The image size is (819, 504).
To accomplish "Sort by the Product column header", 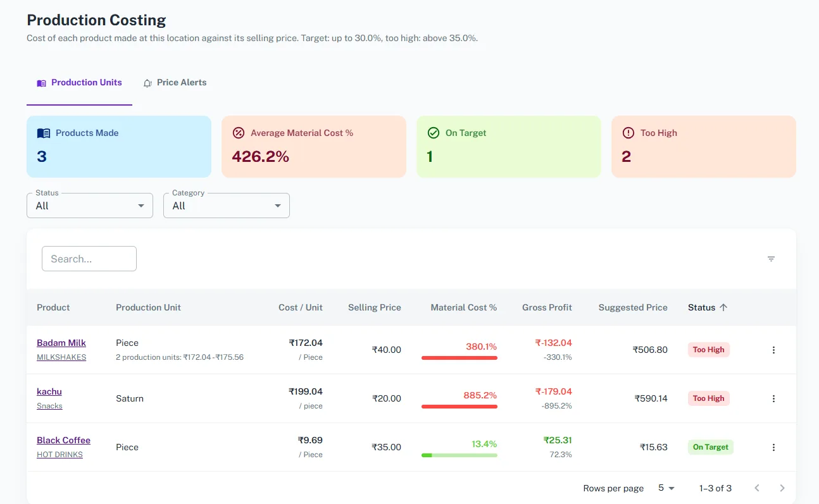I will (53, 307).
